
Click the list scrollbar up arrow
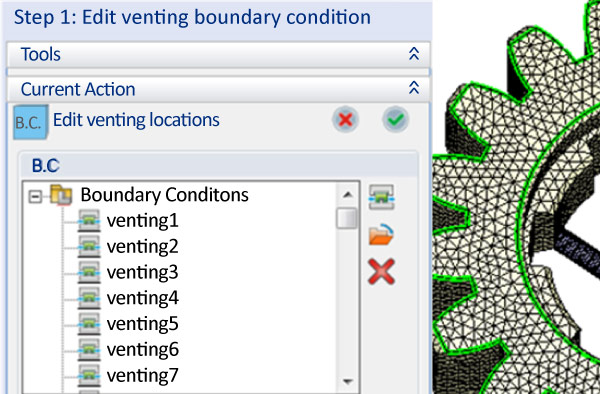click(x=347, y=195)
